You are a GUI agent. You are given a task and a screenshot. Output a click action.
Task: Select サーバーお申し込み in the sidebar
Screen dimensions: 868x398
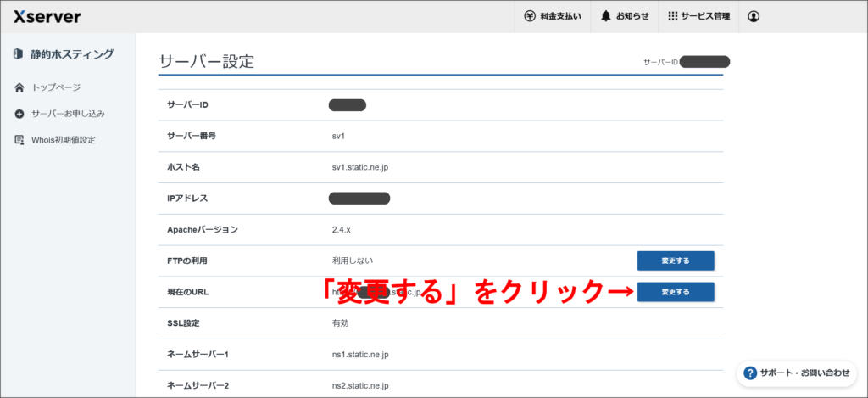pyautogui.click(x=68, y=114)
